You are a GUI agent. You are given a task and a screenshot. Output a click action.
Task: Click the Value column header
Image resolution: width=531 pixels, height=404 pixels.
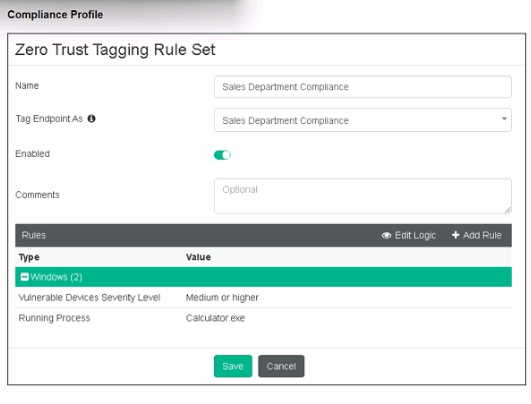[198, 257]
